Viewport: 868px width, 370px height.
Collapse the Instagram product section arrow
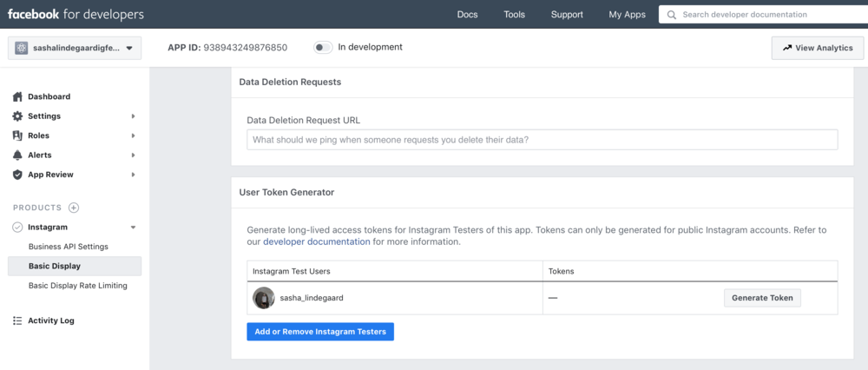(133, 228)
